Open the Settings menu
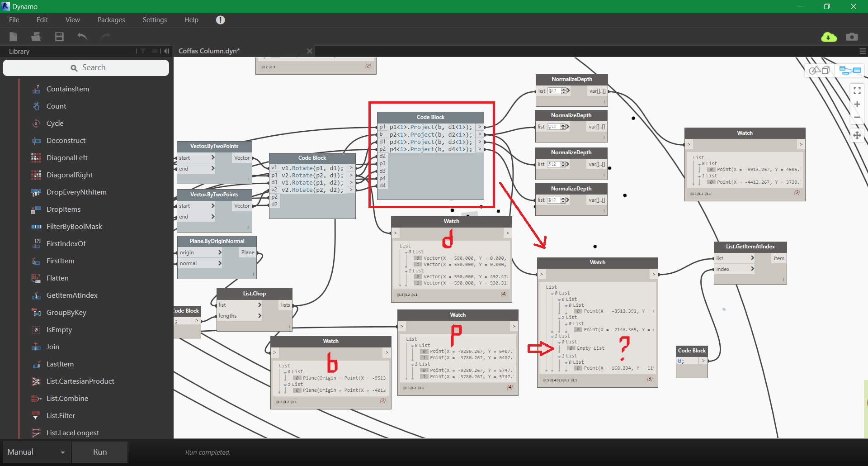 [155, 20]
